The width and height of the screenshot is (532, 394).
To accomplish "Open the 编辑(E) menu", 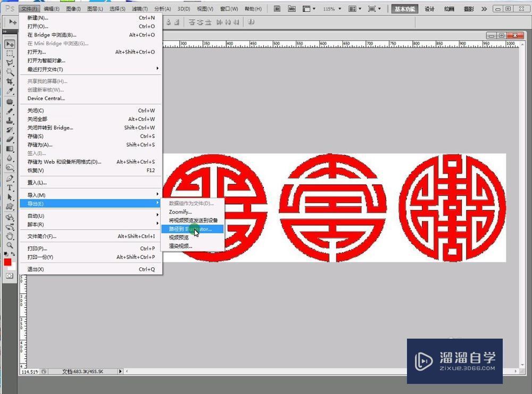I will point(52,9).
